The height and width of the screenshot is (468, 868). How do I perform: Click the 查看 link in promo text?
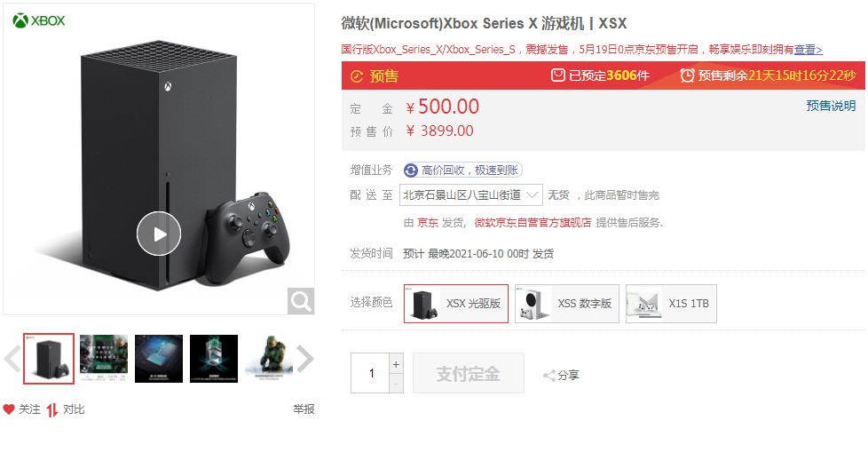(809, 50)
